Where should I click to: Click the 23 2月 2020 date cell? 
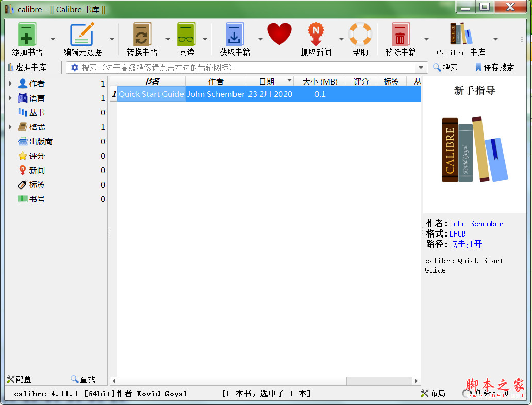click(270, 94)
